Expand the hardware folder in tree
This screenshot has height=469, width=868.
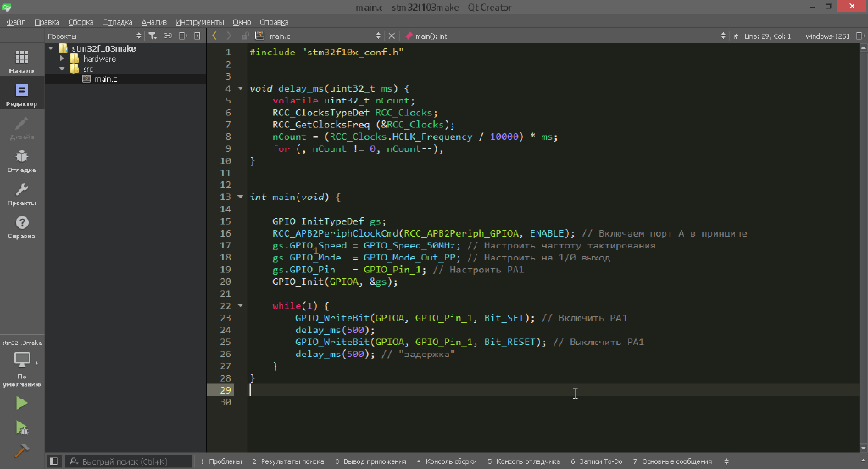click(62, 59)
